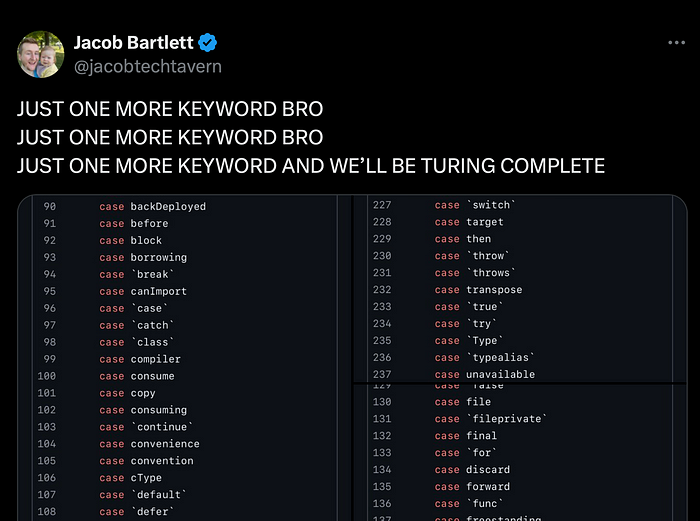
Task: Click the "convenience" keyword on line 104
Action: point(164,444)
